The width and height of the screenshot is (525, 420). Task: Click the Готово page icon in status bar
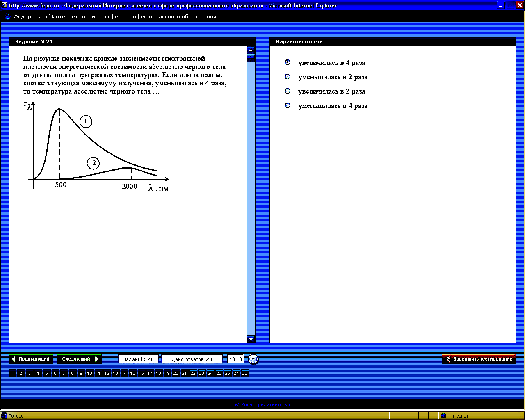[x=5, y=415]
